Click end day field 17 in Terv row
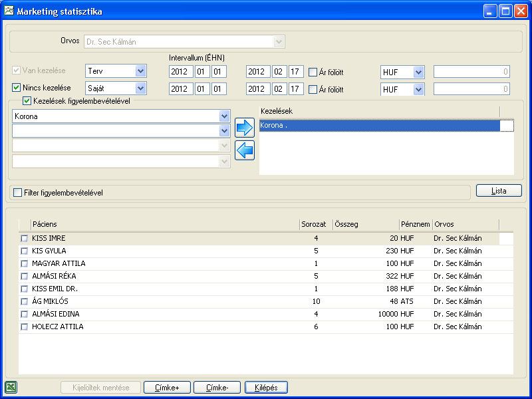The image size is (532, 399). (x=296, y=72)
